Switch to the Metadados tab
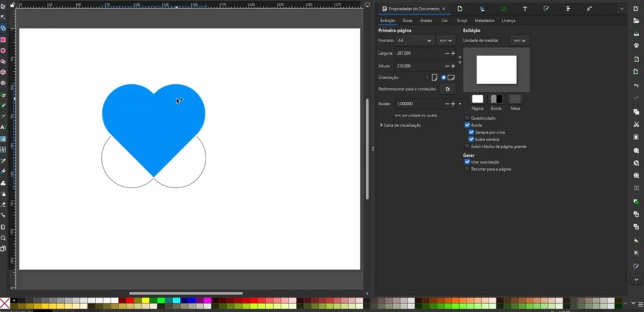The image size is (644, 312). coord(484,21)
